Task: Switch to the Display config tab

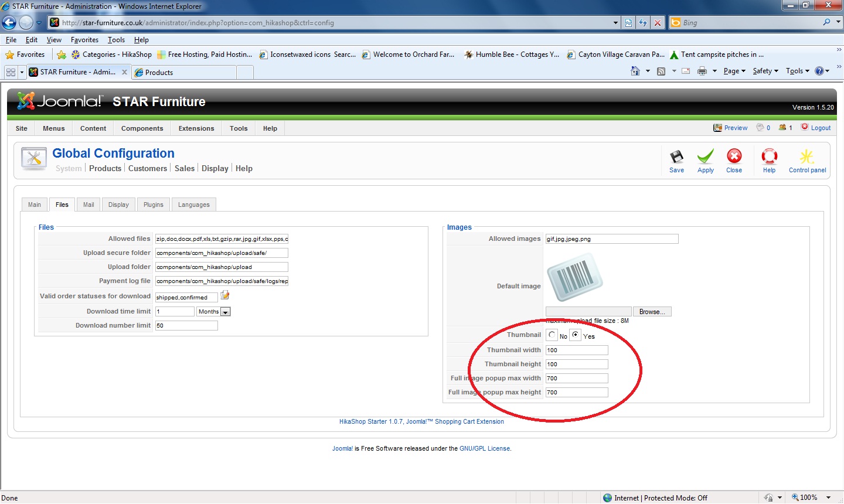Action: 118,205
